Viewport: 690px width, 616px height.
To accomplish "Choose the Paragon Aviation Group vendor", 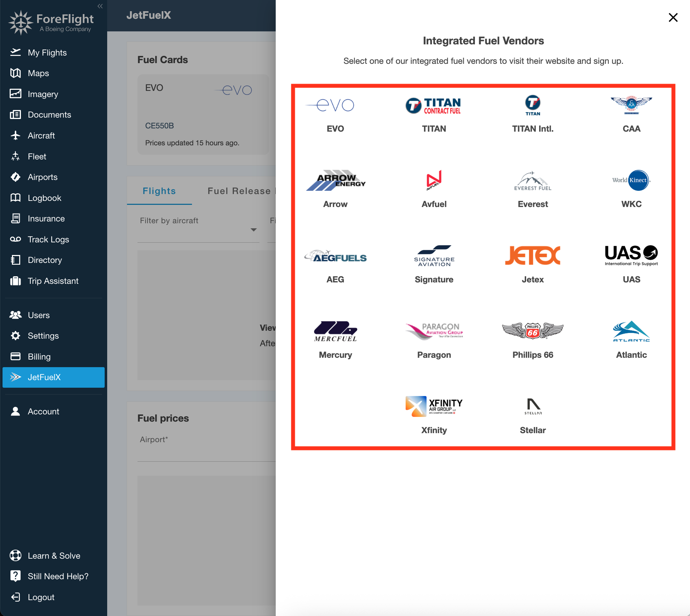I will coord(434,341).
